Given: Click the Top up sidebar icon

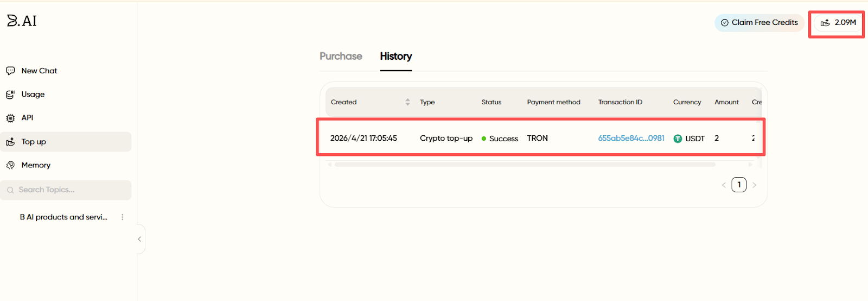Looking at the screenshot, I should (10, 142).
